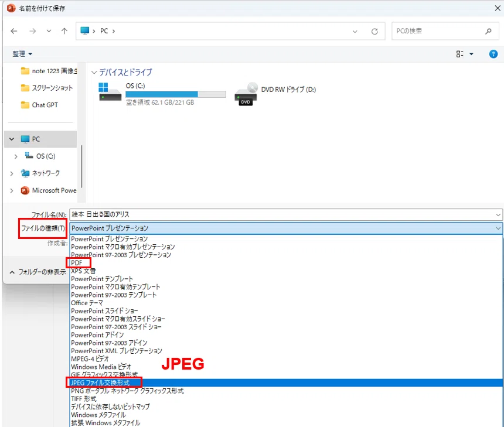This screenshot has width=504, height=427.
Task: Choose PowerPoint 97-2003 プレゼンテーション format
Action: point(286,255)
